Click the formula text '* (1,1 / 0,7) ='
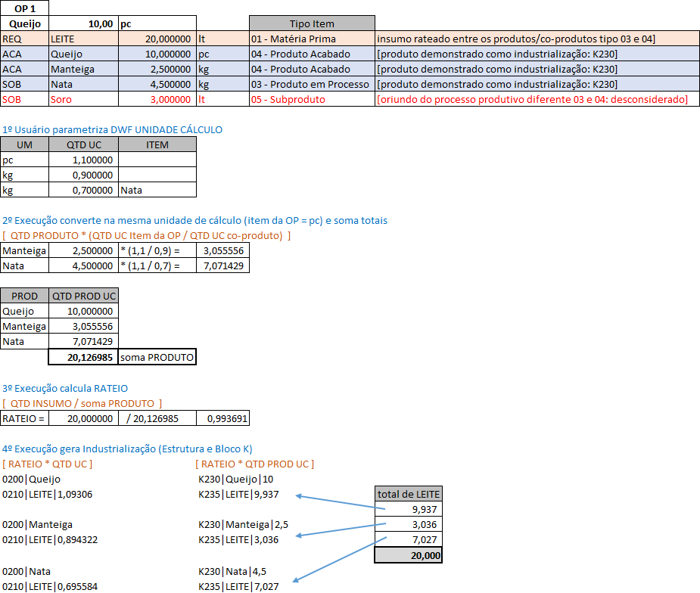 point(157,265)
